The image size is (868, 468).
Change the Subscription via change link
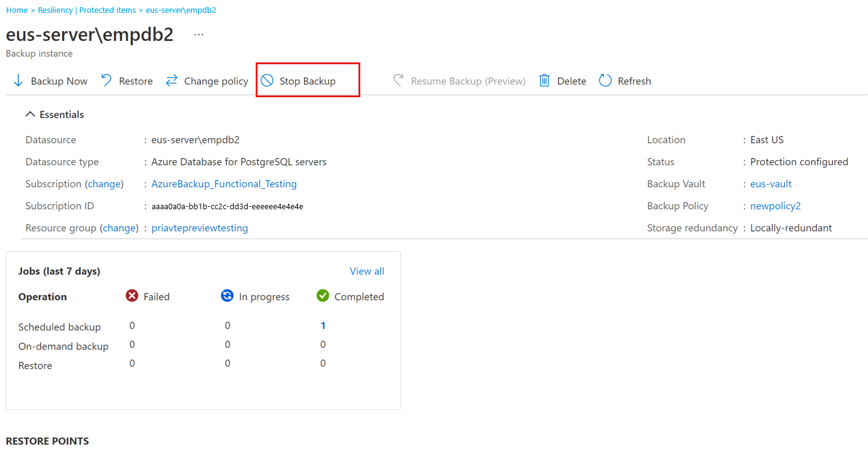104,184
